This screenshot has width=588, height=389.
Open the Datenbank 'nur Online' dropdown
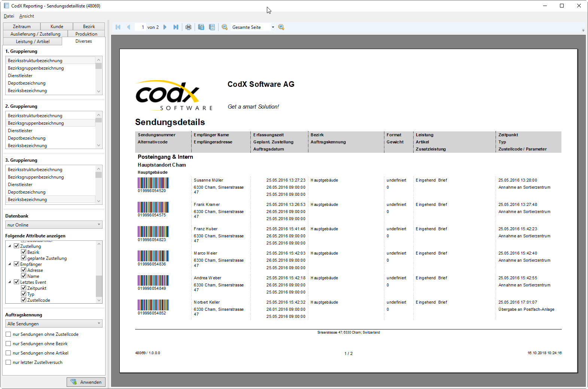point(54,225)
